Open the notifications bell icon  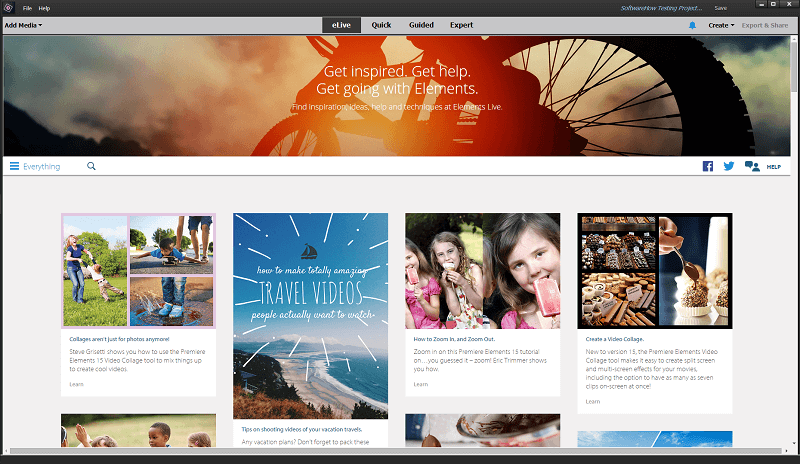pos(692,25)
